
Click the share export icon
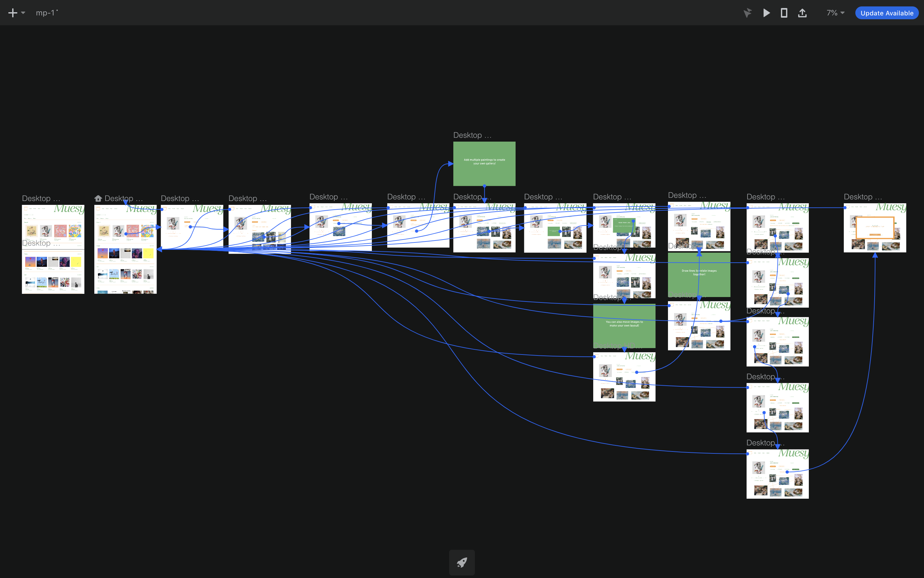coord(802,13)
